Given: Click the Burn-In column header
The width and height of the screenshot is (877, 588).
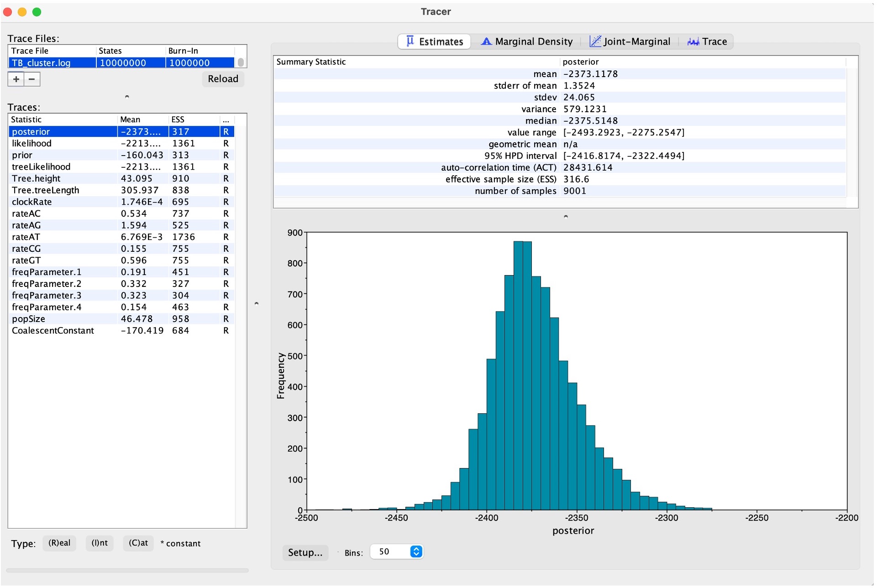Looking at the screenshot, I should [200, 51].
